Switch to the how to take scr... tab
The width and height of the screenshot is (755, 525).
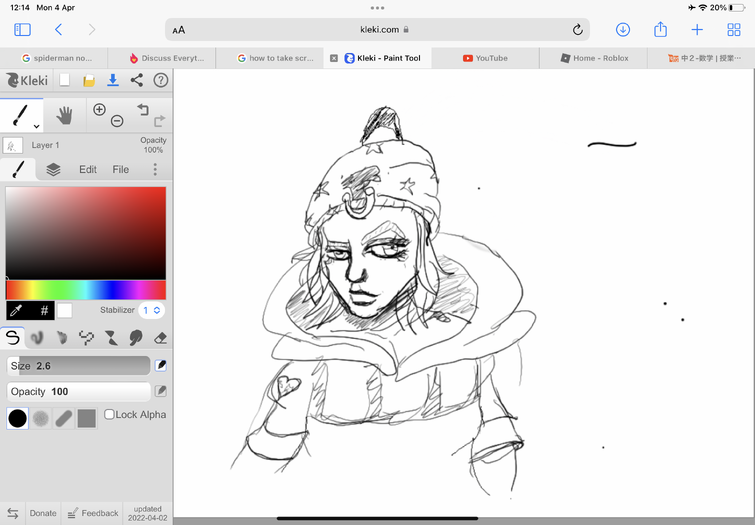[270, 58]
